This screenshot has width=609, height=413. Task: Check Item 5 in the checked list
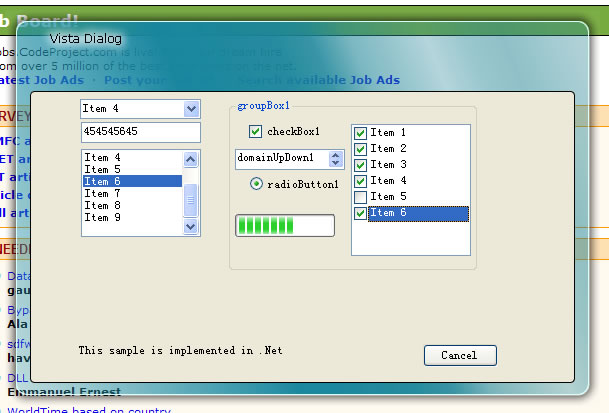(x=360, y=197)
